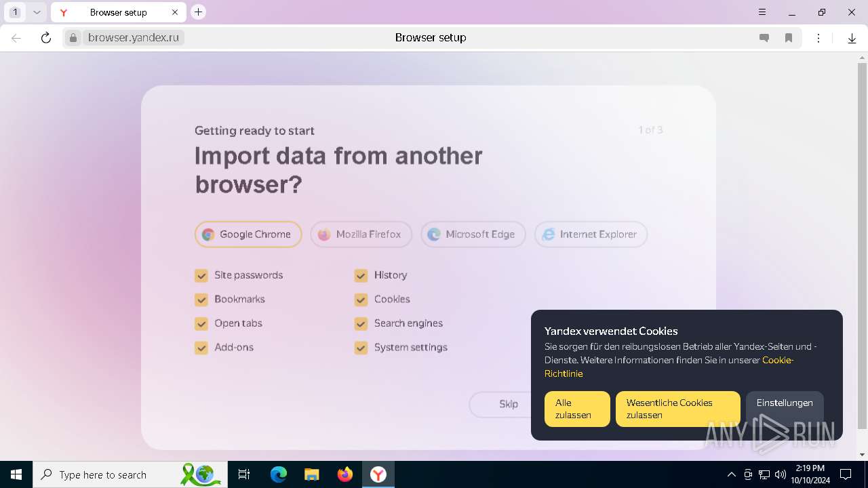The height and width of the screenshot is (488, 868).
Task: Bookmark this page with bookmark icon
Action: point(789,38)
